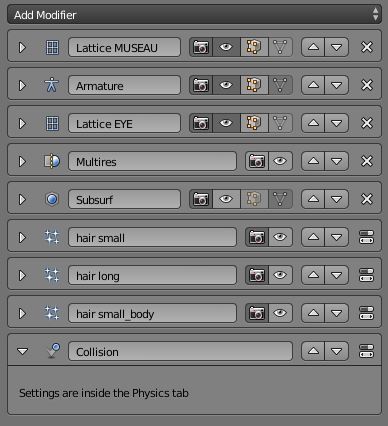
Task: Open physics settings link for Collision
Action: click(x=366, y=351)
